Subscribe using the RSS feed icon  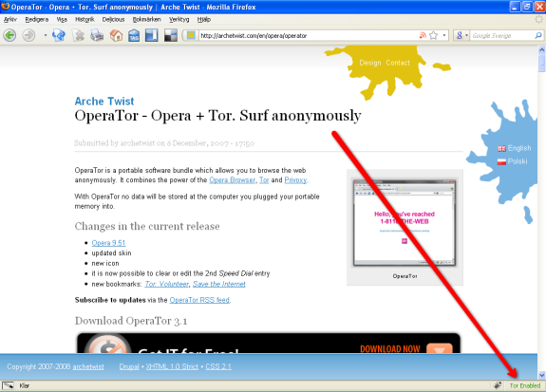pyautogui.click(x=423, y=35)
